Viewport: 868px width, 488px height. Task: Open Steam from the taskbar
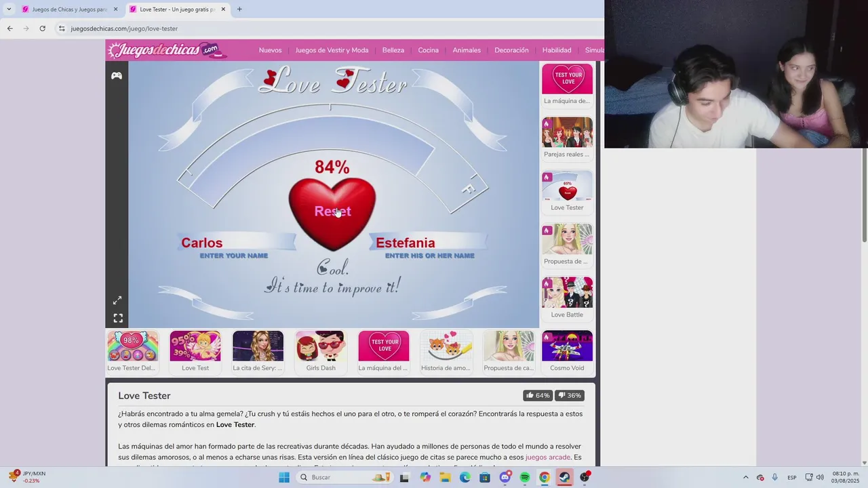tap(564, 477)
